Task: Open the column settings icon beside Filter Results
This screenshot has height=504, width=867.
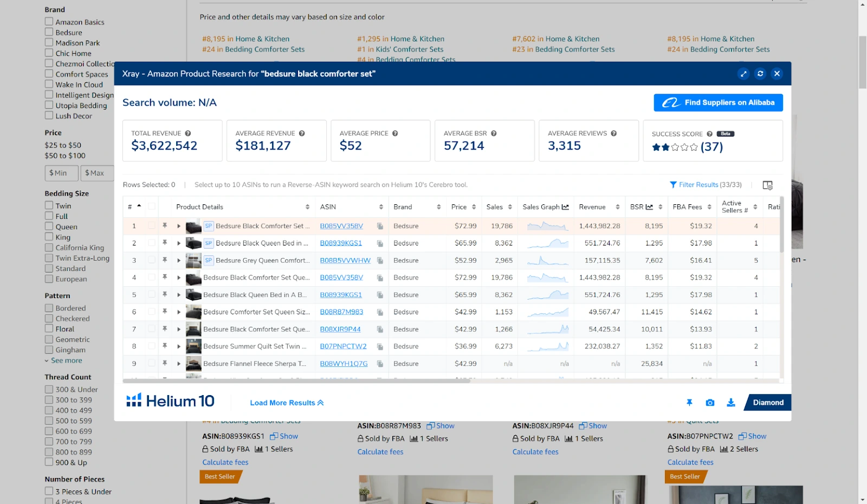Action: click(x=767, y=185)
